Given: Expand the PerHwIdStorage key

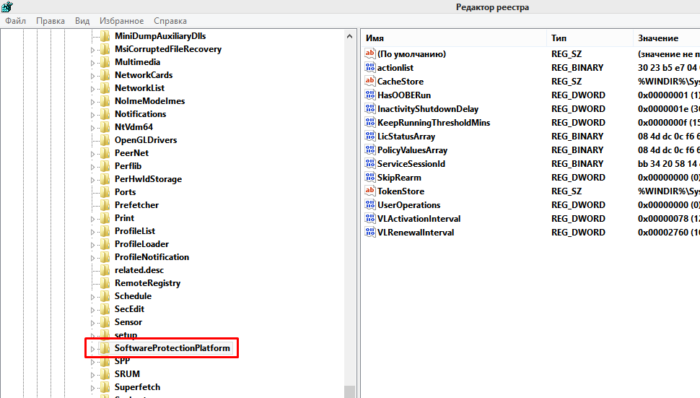Looking at the screenshot, I should pos(93,180).
